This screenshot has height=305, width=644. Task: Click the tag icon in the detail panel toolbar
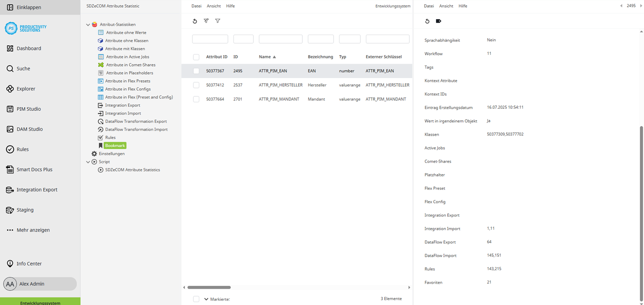tap(438, 21)
